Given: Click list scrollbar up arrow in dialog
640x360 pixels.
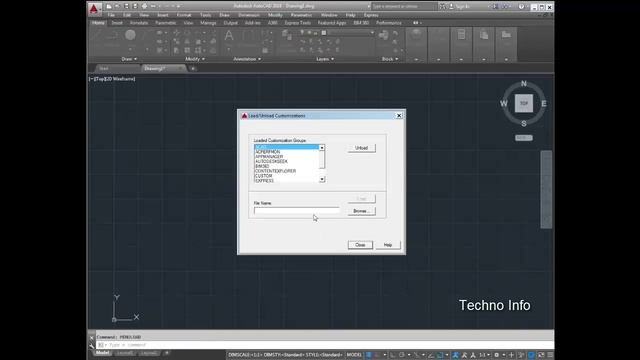Looking at the screenshot, I should pos(322,147).
